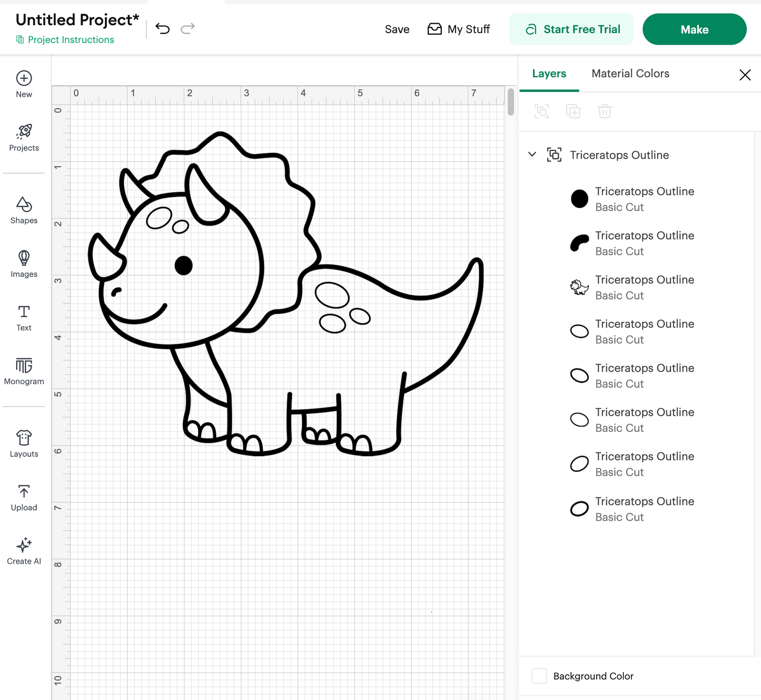Click the New project icon
The width and height of the screenshot is (761, 700).
click(x=24, y=78)
